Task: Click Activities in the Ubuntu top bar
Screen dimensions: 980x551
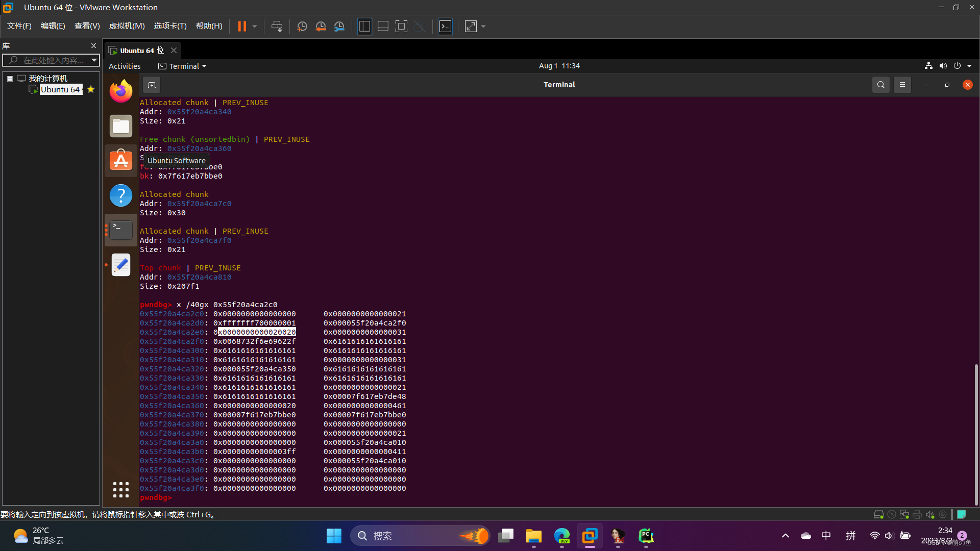Action: (x=125, y=66)
